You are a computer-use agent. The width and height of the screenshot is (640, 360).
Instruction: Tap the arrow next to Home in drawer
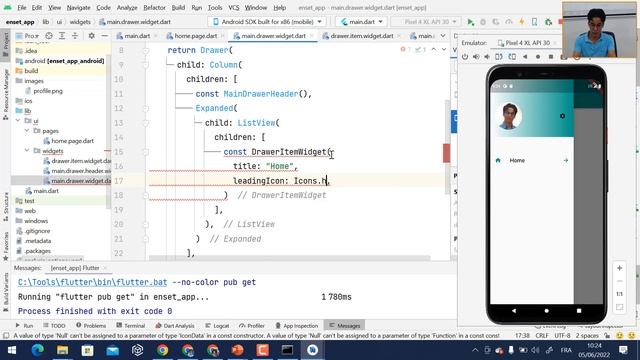coord(566,160)
